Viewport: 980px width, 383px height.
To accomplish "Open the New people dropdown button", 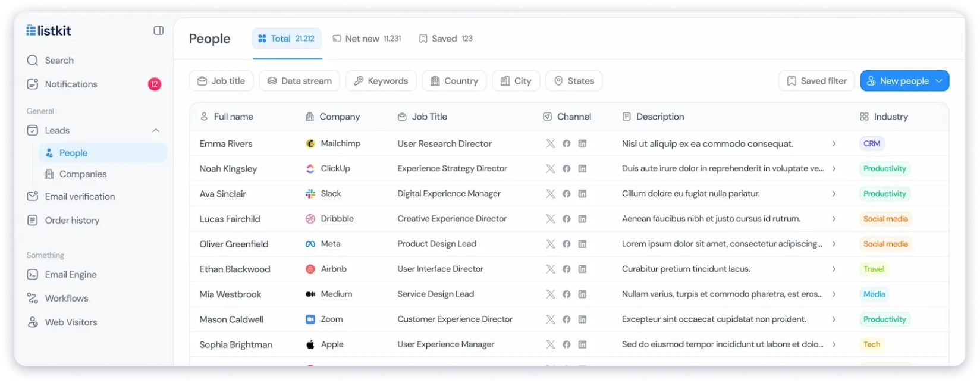I will pos(904,81).
